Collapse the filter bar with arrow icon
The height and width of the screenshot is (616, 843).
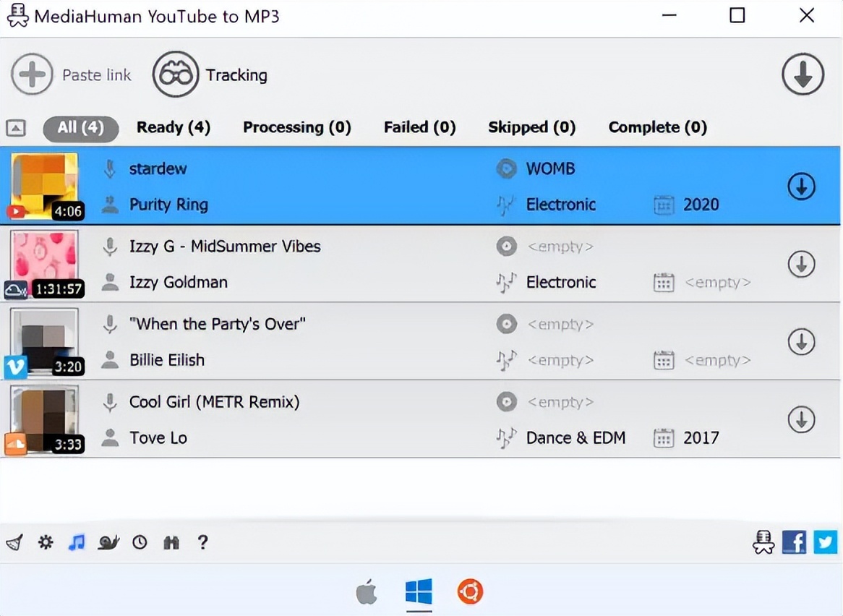(x=16, y=128)
